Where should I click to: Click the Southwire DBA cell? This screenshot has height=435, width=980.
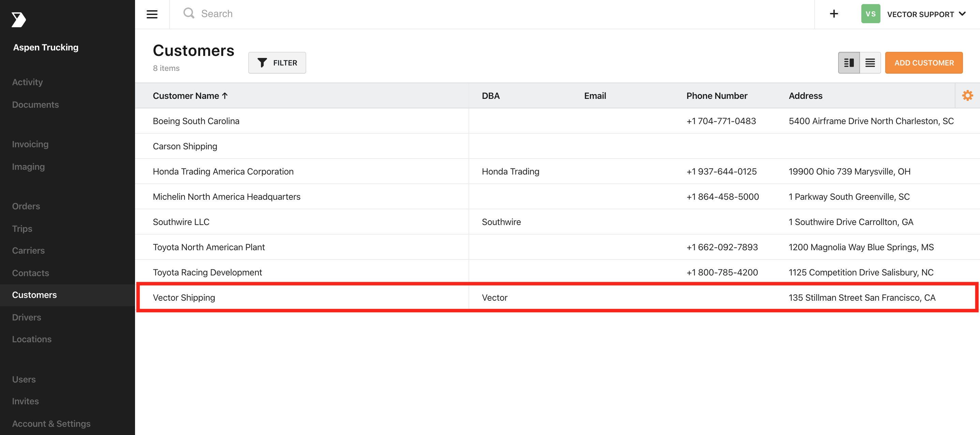click(x=501, y=222)
